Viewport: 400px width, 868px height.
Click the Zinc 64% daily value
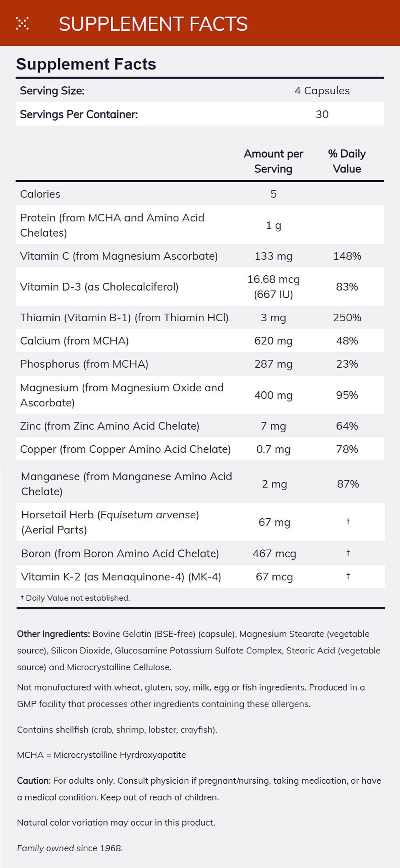tap(347, 426)
